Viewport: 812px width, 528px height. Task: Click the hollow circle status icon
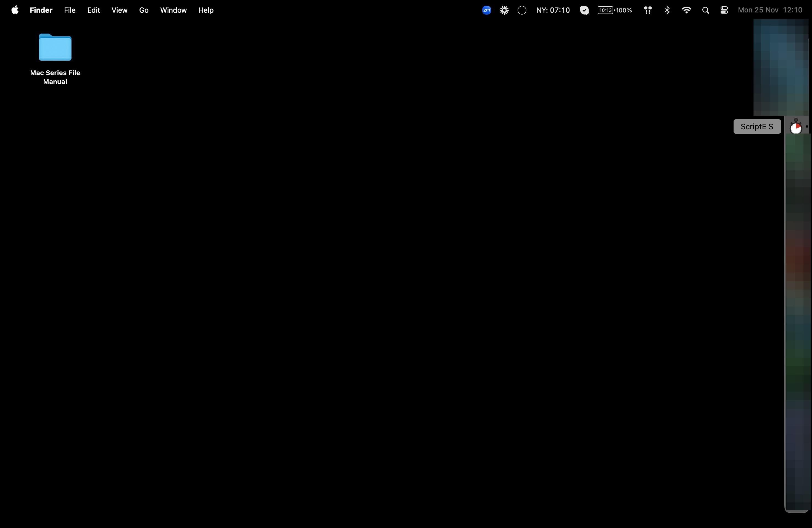[x=522, y=10]
